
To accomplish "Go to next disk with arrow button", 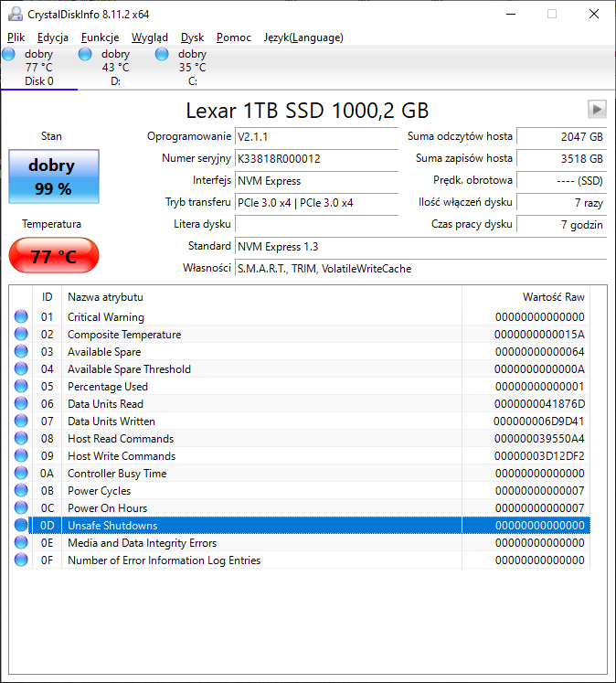I will (597, 110).
